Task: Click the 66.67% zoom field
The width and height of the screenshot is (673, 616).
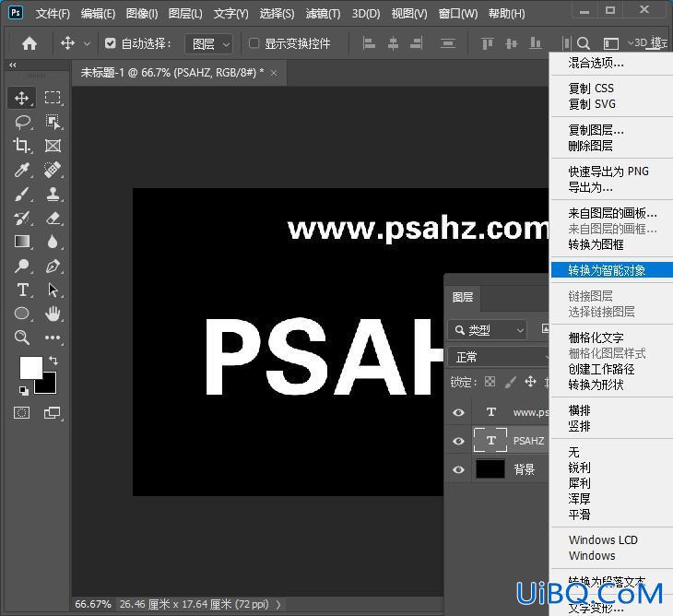Action: click(x=93, y=604)
